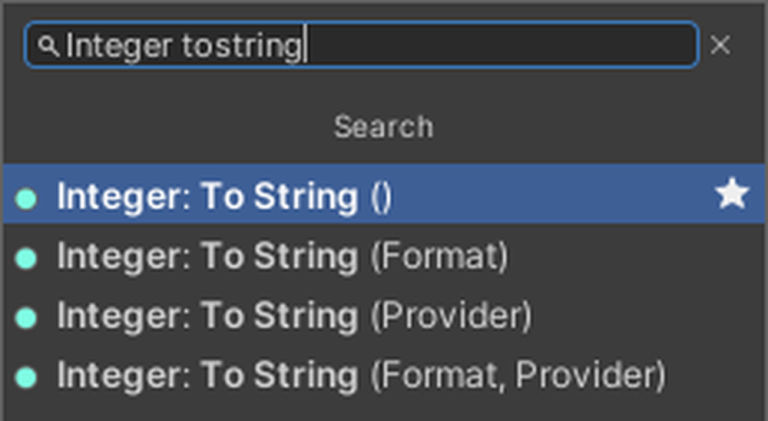Screen dimensions: 768x421
Task: Click the '(Format, Provider)' parameter text
Action: tap(518, 376)
